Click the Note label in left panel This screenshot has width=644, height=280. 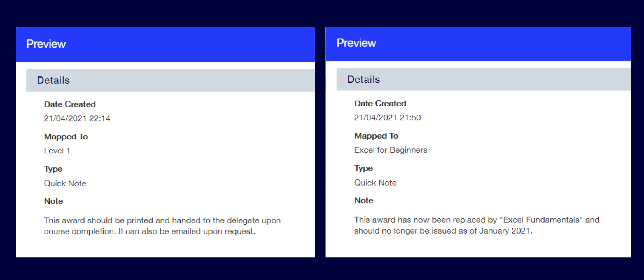[53, 201]
